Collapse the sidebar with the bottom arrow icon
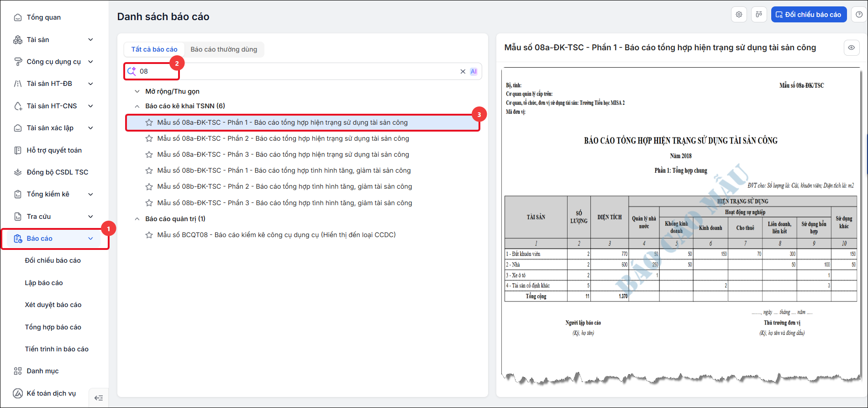 99,398
